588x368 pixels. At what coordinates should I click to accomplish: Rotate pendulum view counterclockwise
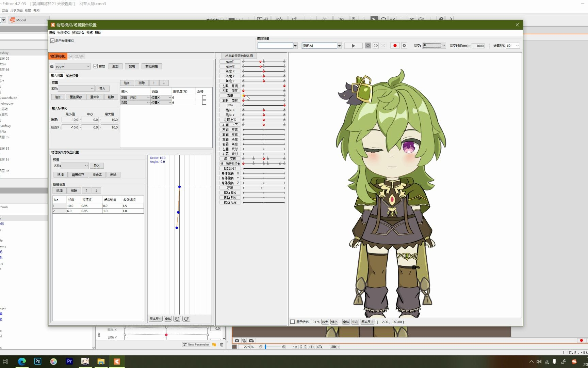(177, 319)
